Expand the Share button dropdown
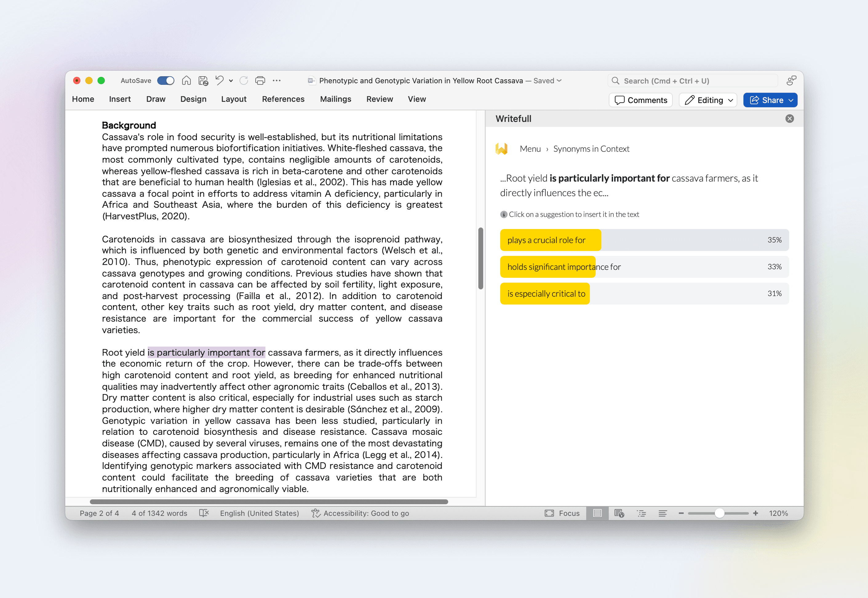 click(791, 100)
